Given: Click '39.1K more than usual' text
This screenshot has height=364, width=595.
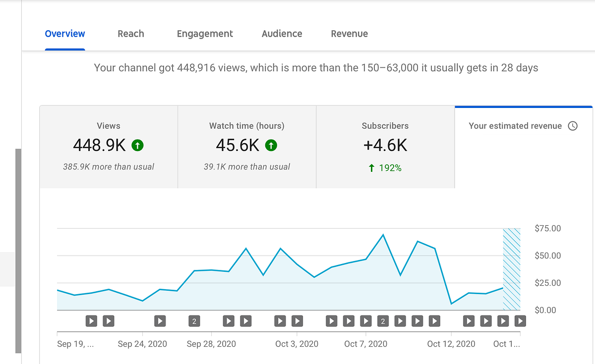Looking at the screenshot, I should point(247,167).
